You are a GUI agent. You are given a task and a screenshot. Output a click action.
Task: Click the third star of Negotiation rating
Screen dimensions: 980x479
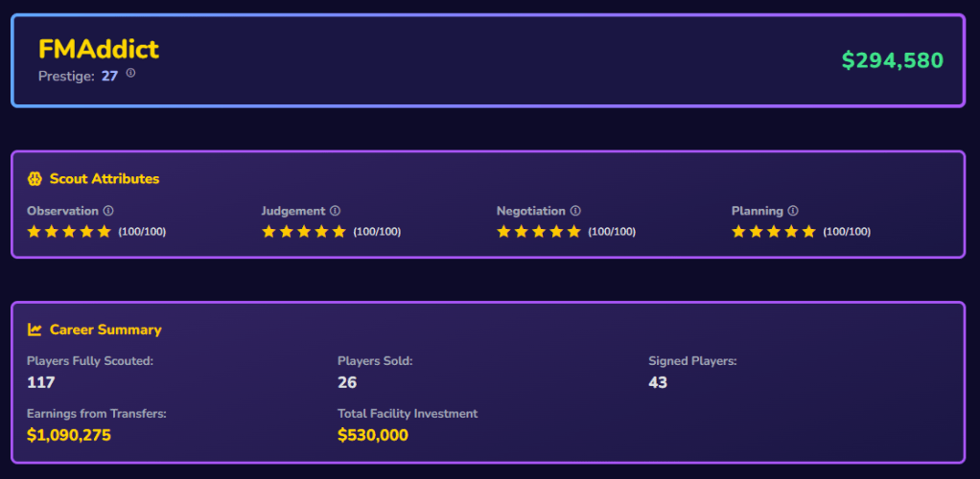pyautogui.click(x=539, y=232)
